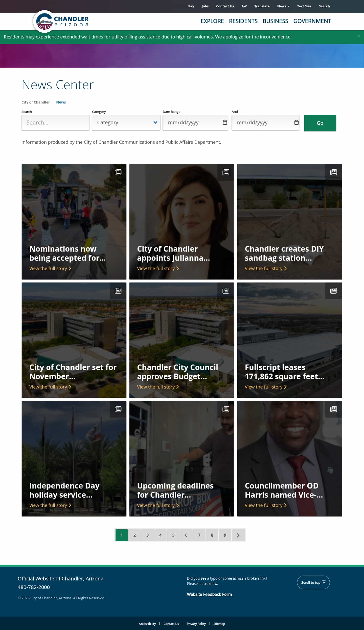The width and height of the screenshot is (364, 630).
Task: Click newspaper icon on Independence Day card
Action: click(x=118, y=409)
